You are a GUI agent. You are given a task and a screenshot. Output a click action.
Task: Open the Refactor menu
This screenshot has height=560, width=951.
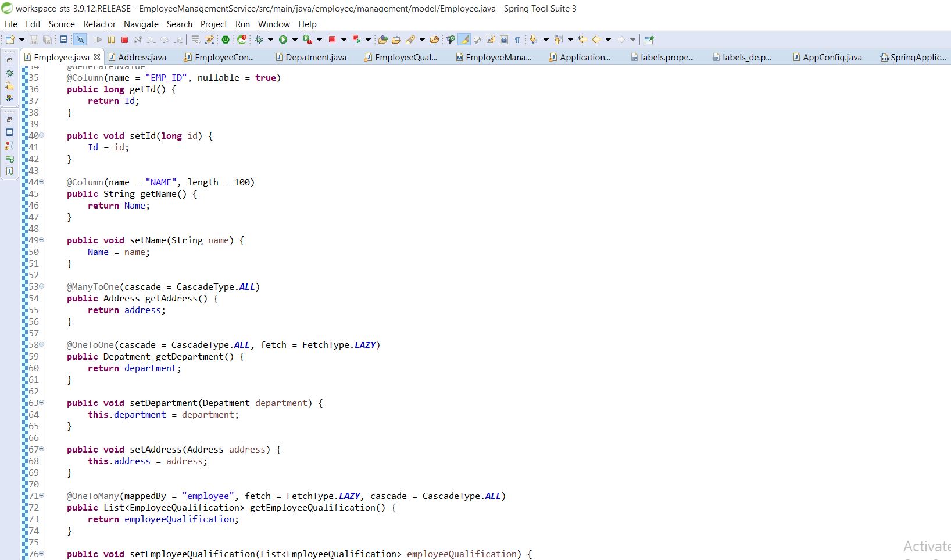point(99,24)
